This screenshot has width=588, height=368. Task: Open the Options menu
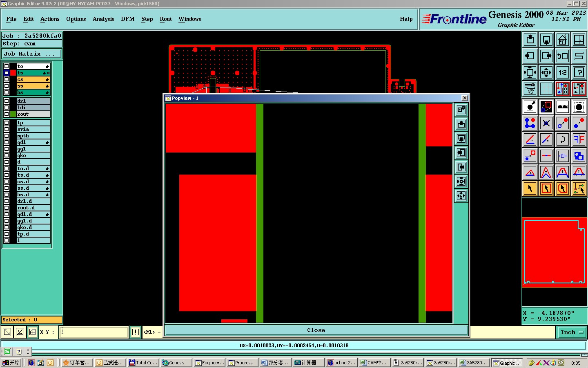[76, 19]
